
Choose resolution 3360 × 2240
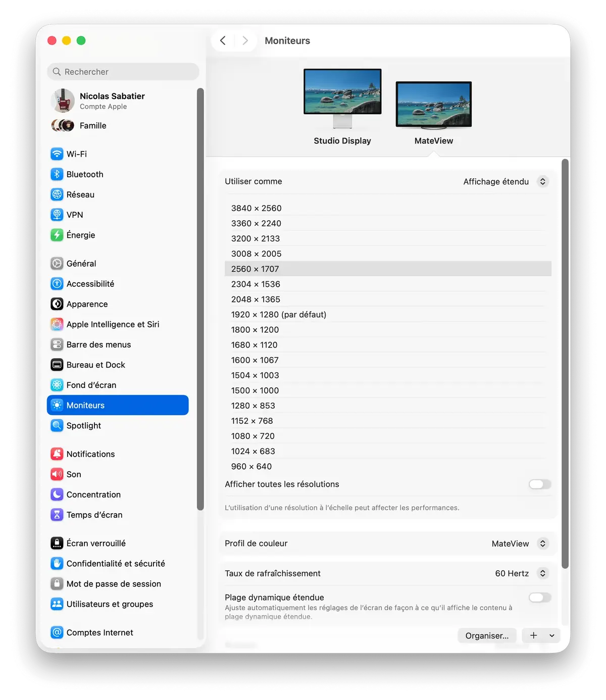pyautogui.click(x=388, y=223)
